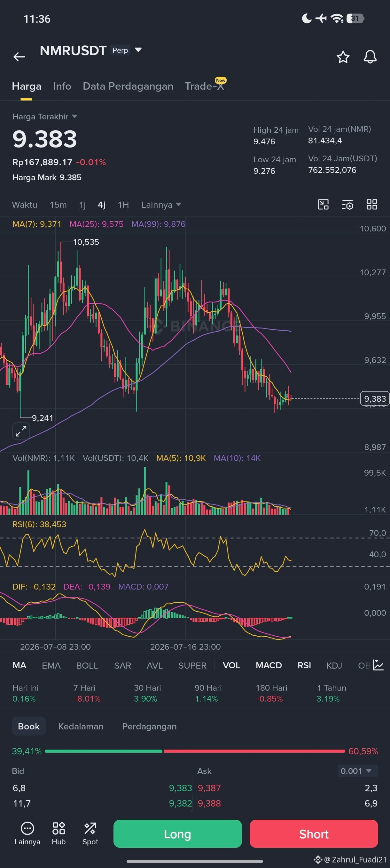
Task: Open chart drawing tools icon
Action: (x=324, y=205)
